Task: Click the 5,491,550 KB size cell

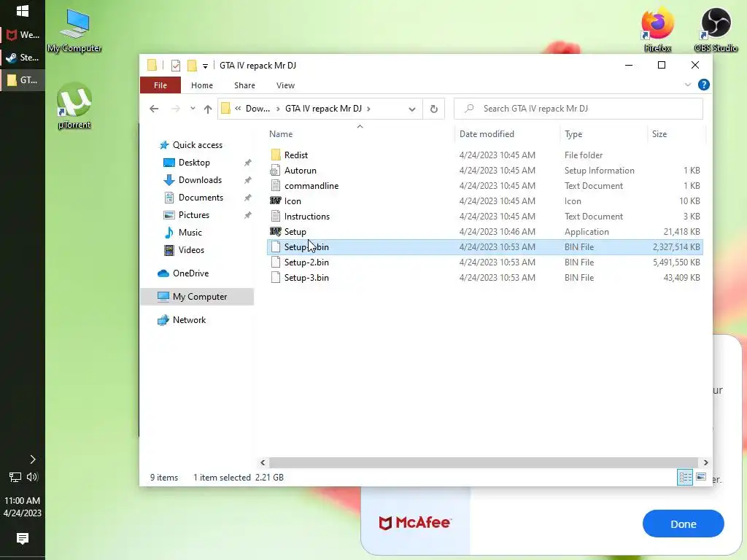Action: point(676,262)
